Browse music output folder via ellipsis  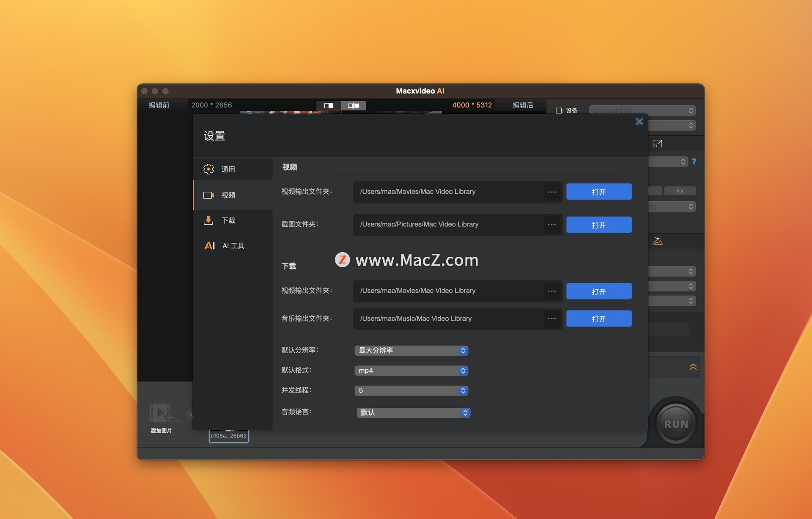552,319
